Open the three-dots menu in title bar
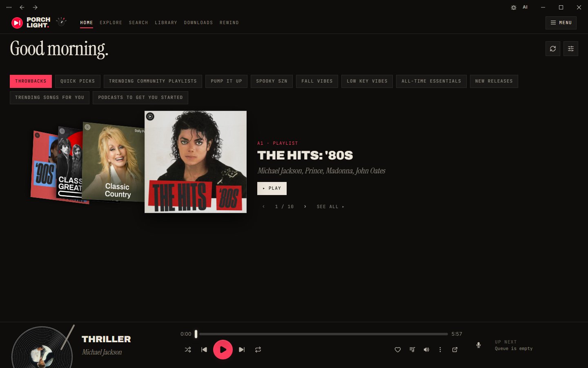This screenshot has width=588, height=368. [x=9, y=7]
